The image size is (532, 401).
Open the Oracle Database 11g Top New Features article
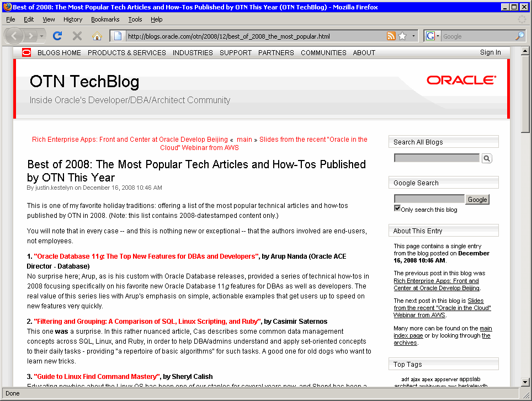pos(146,256)
